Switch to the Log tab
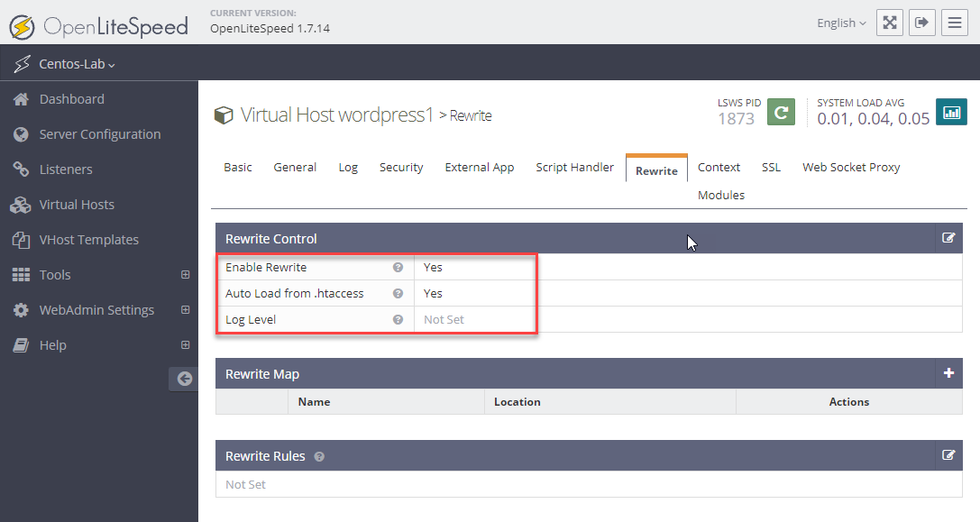 pos(348,167)
